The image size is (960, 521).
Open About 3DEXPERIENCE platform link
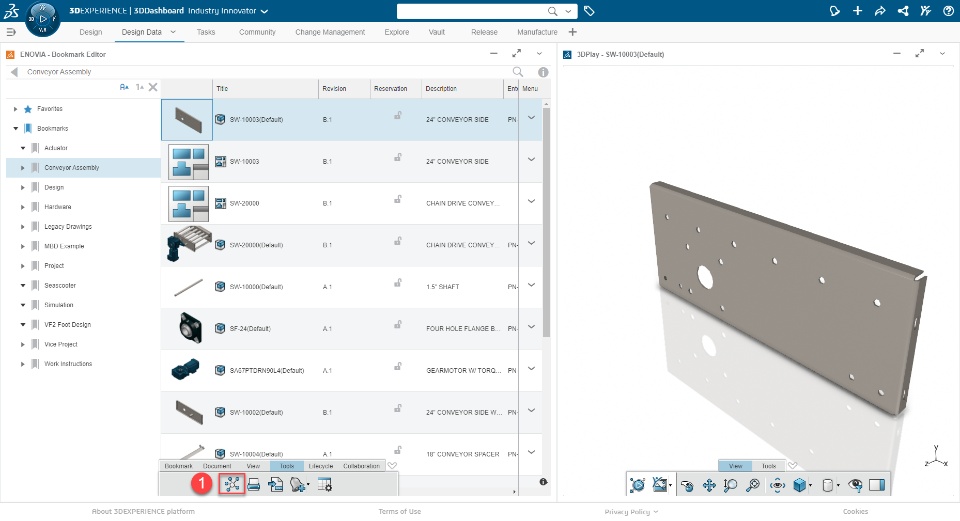point(143,511)
